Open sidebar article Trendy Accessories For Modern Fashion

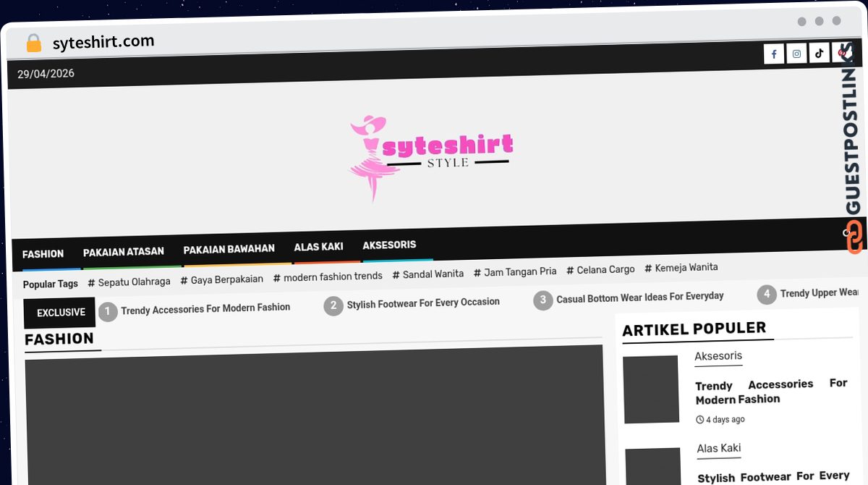coord(771,392)
